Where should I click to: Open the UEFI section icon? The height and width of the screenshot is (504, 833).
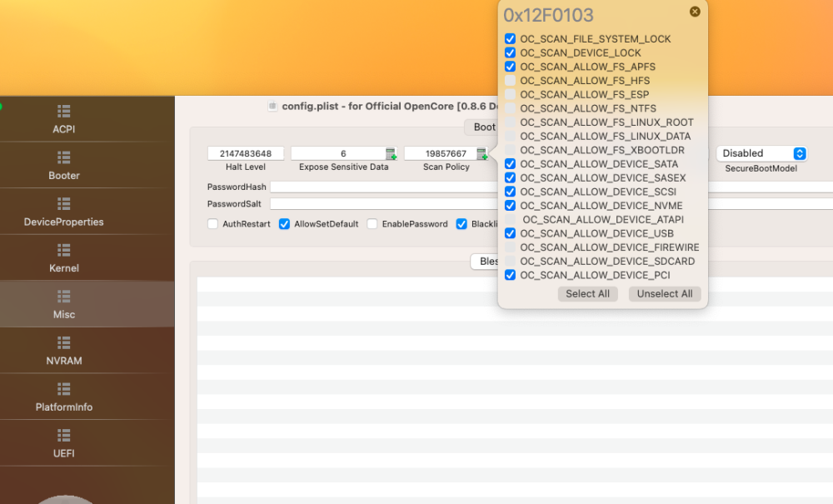[64, 436]
